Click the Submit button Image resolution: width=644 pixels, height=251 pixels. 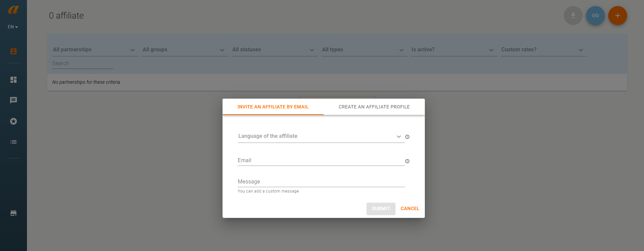coord(381,209)
